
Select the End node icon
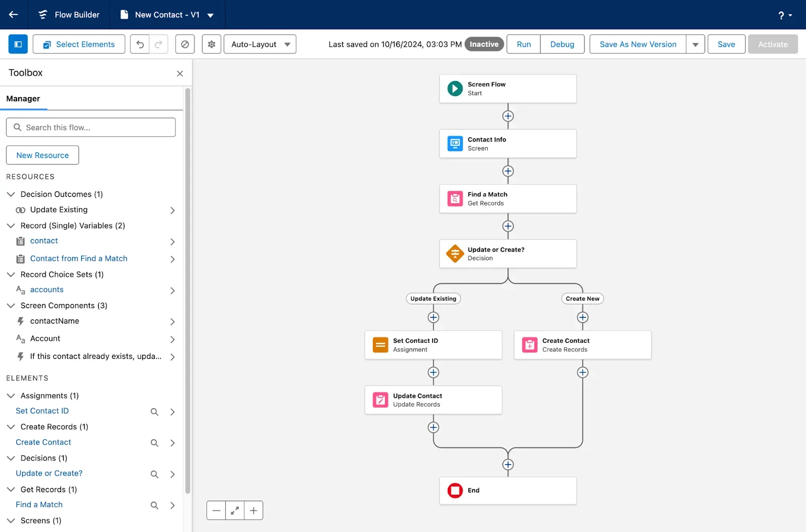click(x=455, y=490)
